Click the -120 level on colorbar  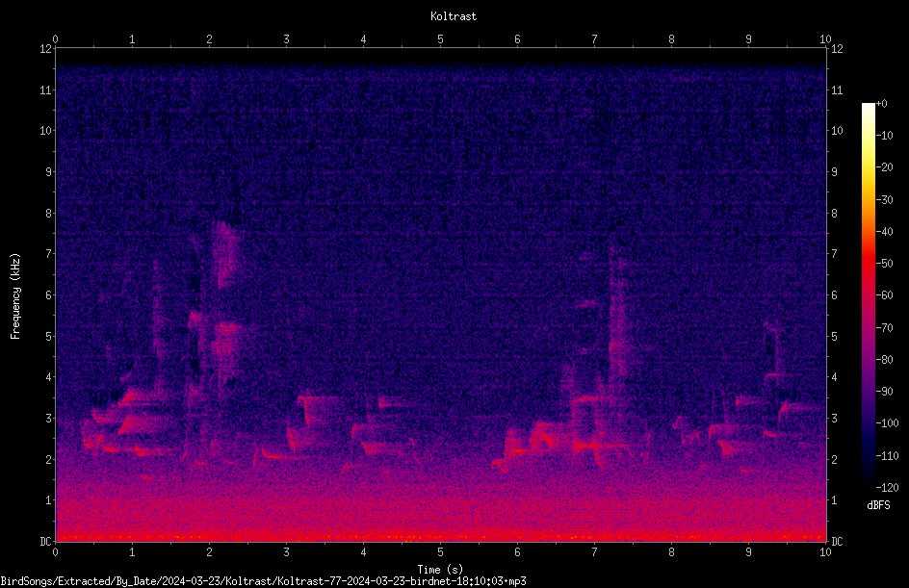(887, 487)
